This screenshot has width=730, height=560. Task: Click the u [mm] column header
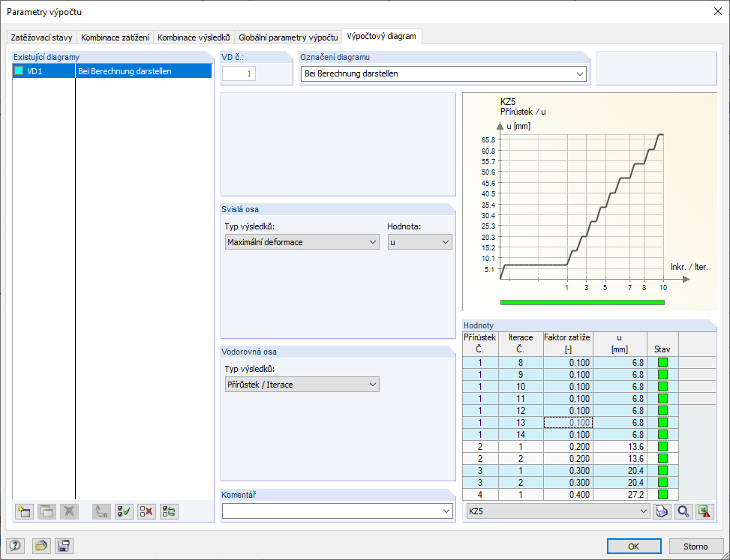620,343
